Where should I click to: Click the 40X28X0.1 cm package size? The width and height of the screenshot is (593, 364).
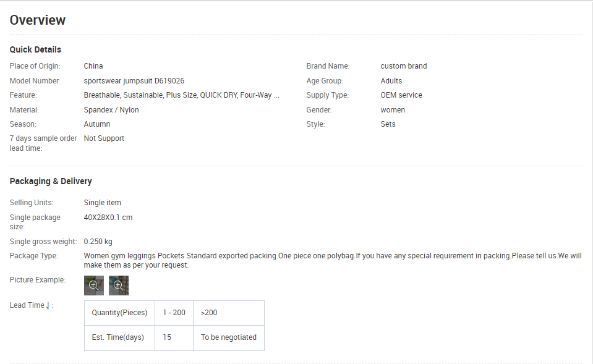108,218
